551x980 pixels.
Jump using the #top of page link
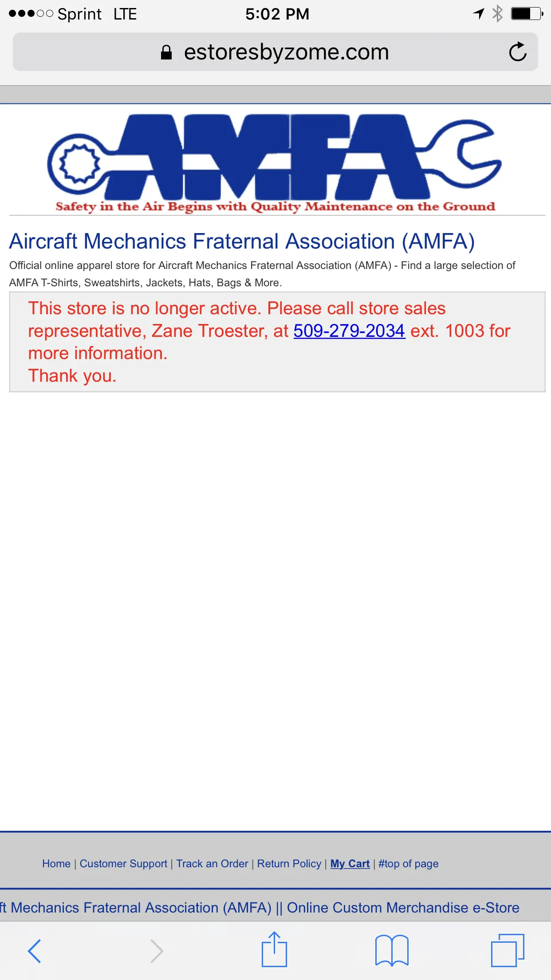[408, 864]
